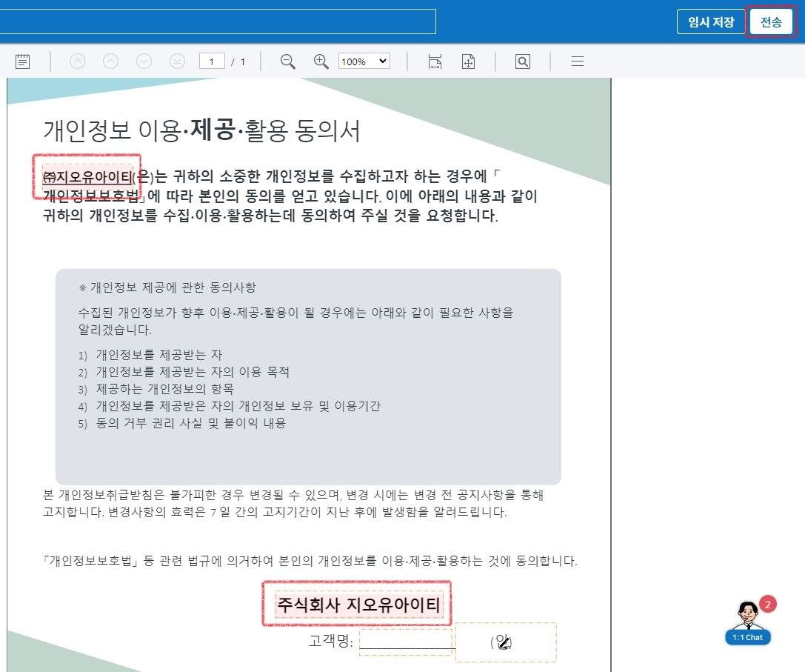The height and width of the screenshot is (672, 805).
Task: Go to last page icon
Action: click(x=177, y=61)
